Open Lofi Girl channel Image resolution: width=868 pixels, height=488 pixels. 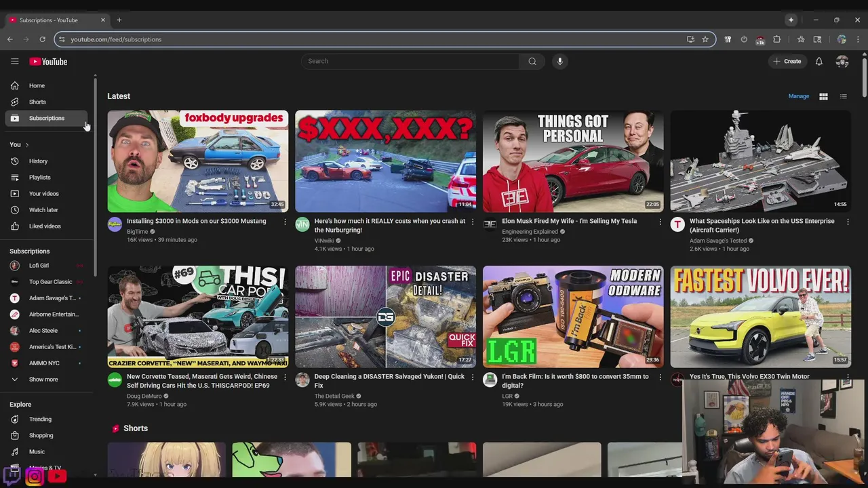pos(46,266)
